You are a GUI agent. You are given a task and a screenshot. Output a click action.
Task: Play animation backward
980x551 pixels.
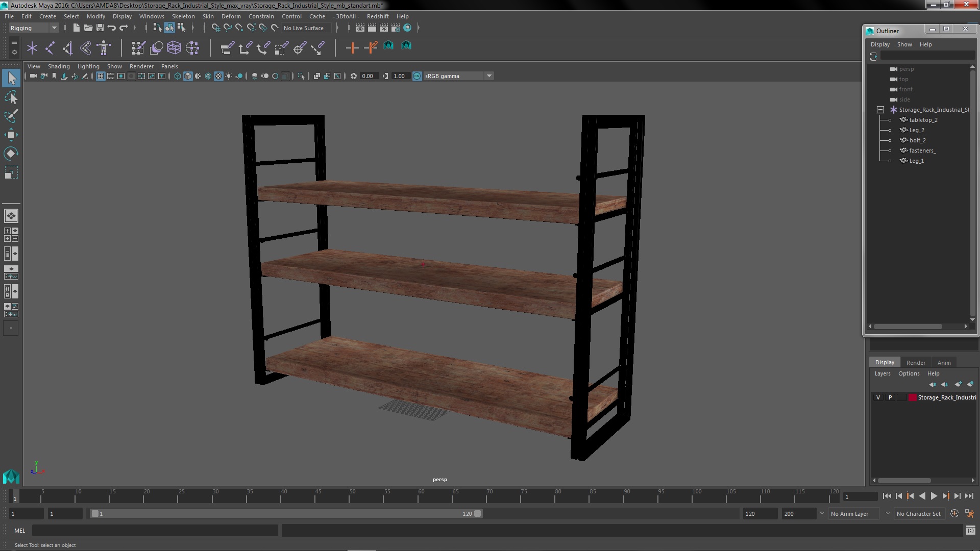point(922,496)
